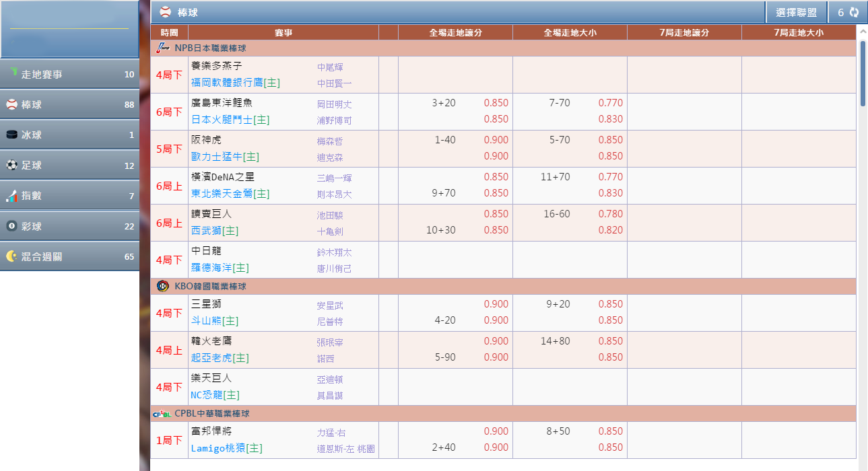Collapse the KBO韓國職業棒球 league section
This screenshot has width=868, height=471.
(x=503, y=286)
